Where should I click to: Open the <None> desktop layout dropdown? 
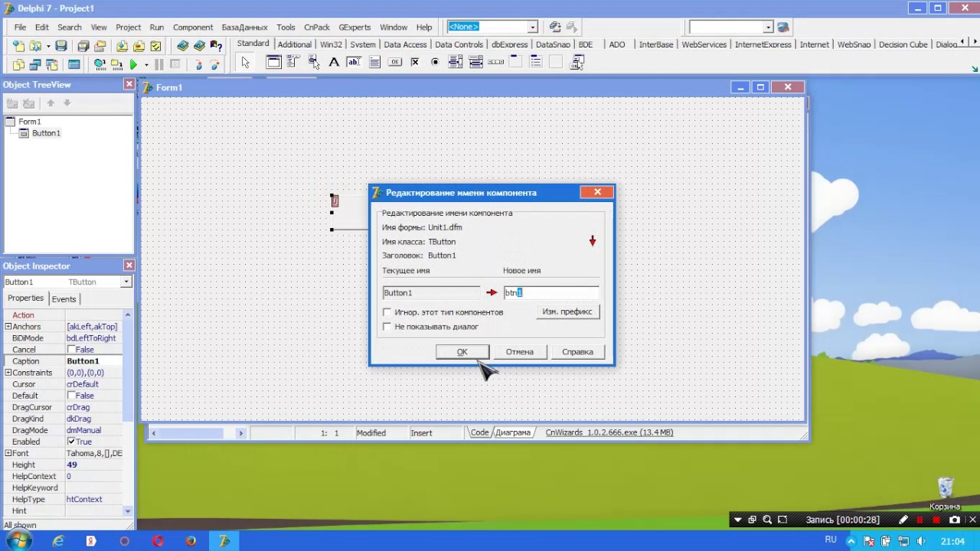pos(532,27)
